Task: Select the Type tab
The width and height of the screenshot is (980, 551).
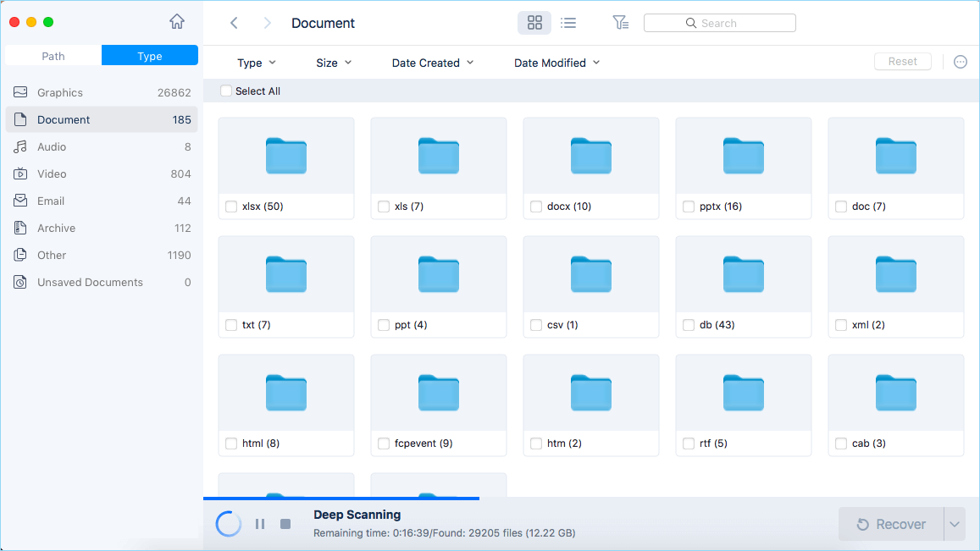Action: coord(149,55)
